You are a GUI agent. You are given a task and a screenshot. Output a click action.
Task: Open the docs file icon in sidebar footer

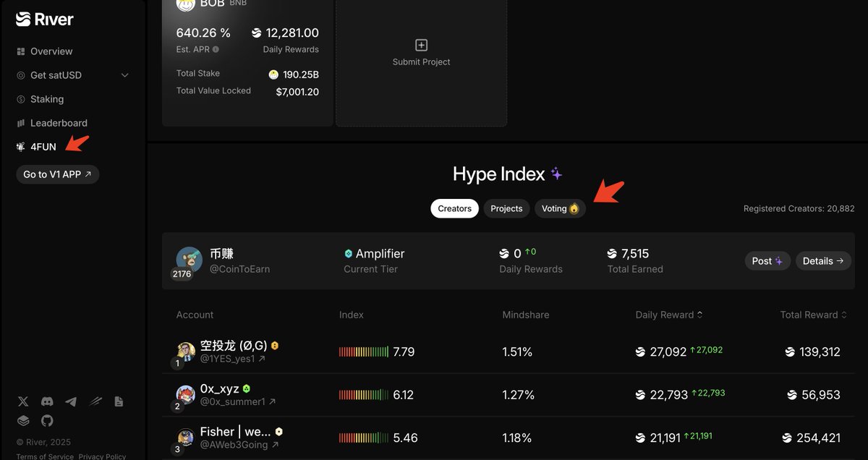[x=119, y=401]
